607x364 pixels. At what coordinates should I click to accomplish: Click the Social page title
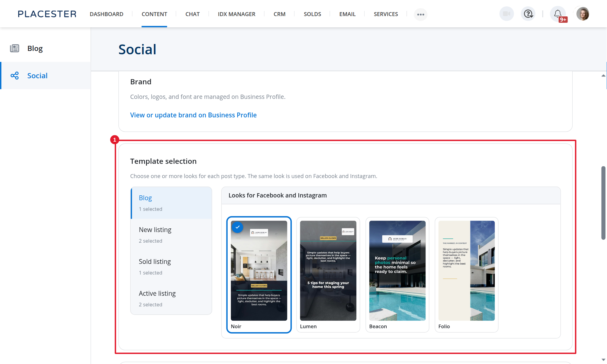137,49
